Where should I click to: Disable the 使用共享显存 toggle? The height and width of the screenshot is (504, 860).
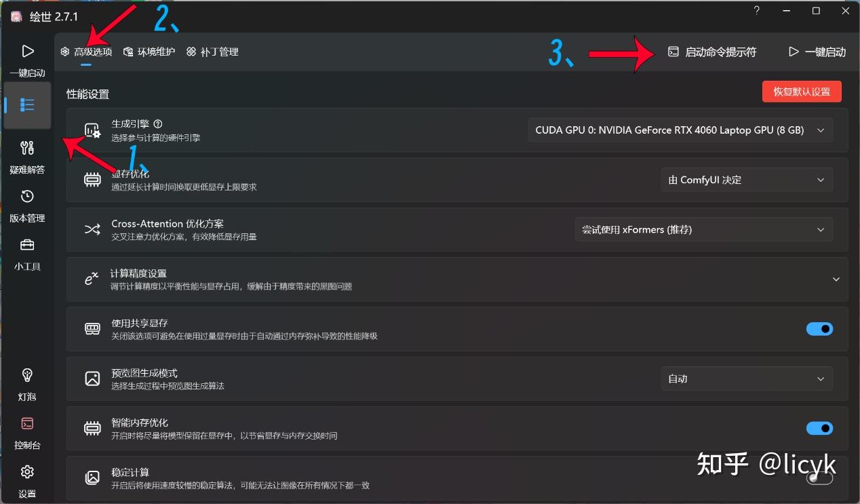pyautogui.click(x=819, y=328)
